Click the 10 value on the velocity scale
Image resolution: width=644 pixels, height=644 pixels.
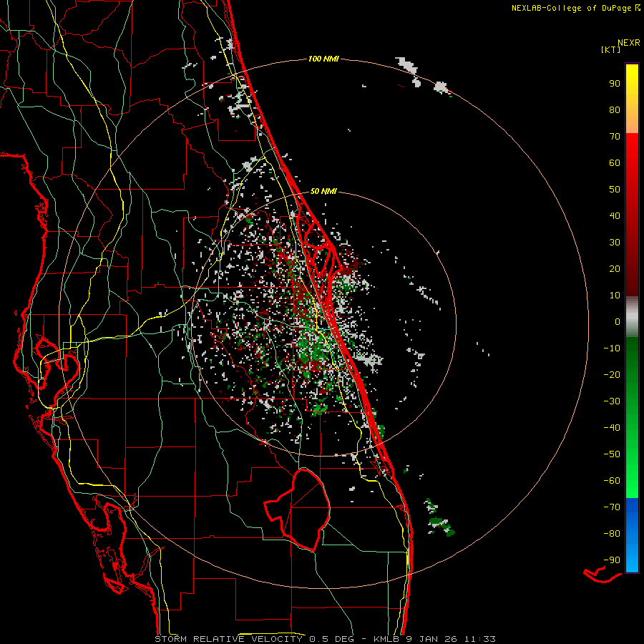[615, 296]
